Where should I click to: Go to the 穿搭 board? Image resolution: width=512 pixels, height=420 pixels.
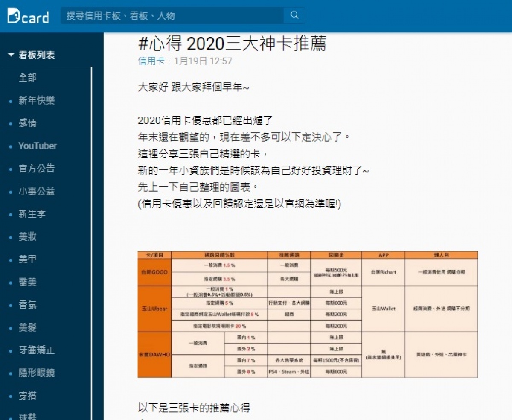(x=27, y=396)
